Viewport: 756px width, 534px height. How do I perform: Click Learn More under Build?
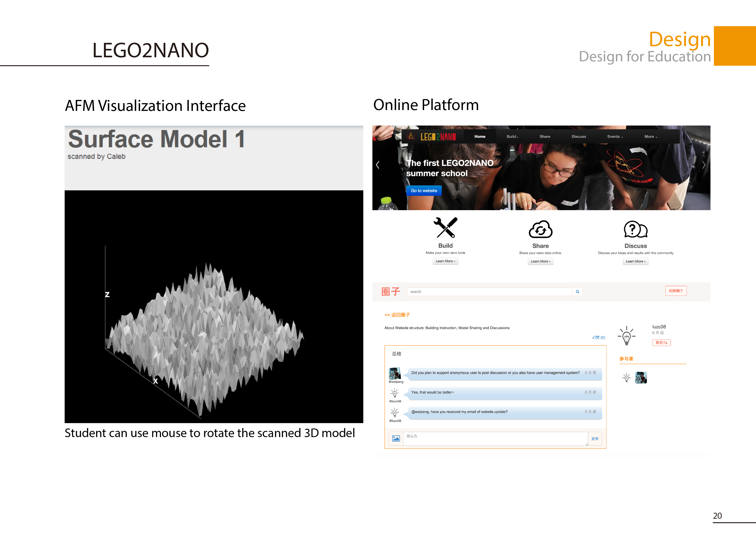tap(445, 261)
